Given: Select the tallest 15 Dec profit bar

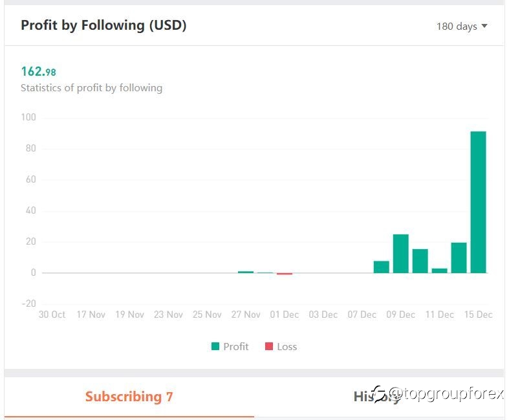Looking at the screenshot, I should point(478,202).
